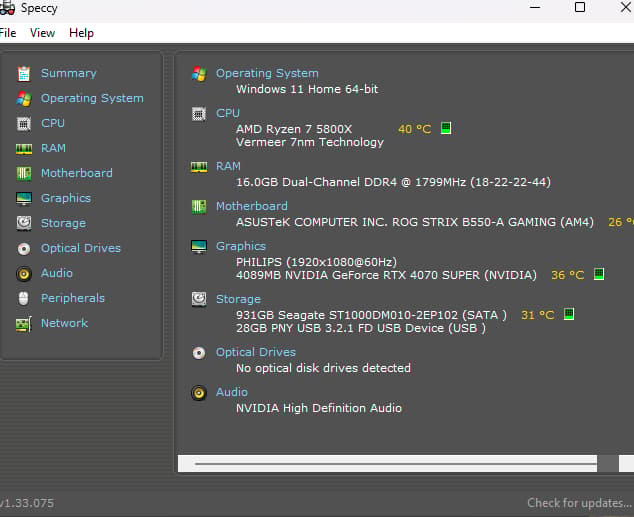634x517 pixels.
Task: Click the AMD Ryzen 7 5800X text
Action: point(294,129)
